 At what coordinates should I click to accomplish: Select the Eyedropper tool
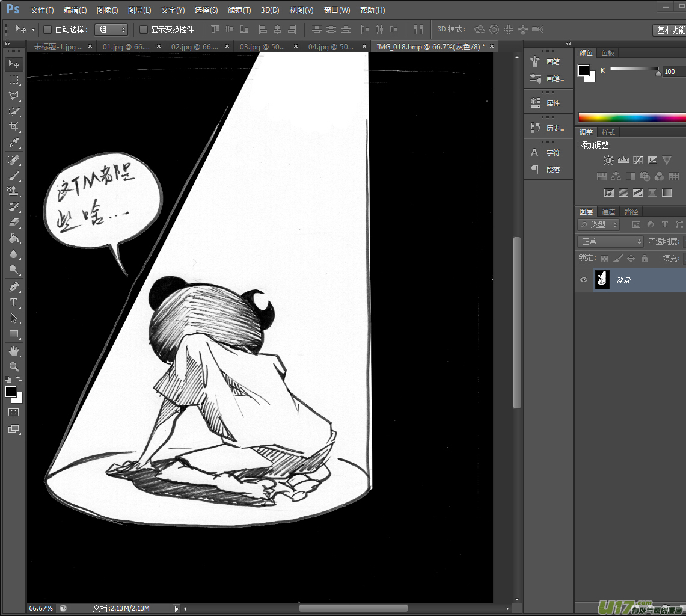point(13,143)
